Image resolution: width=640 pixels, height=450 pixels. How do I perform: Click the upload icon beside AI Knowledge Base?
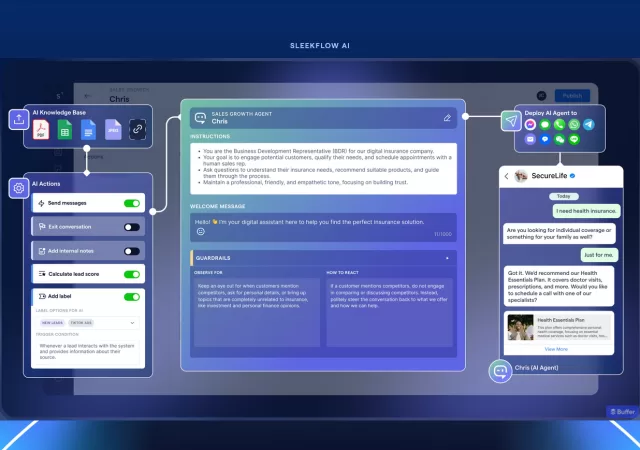(18, 119)
